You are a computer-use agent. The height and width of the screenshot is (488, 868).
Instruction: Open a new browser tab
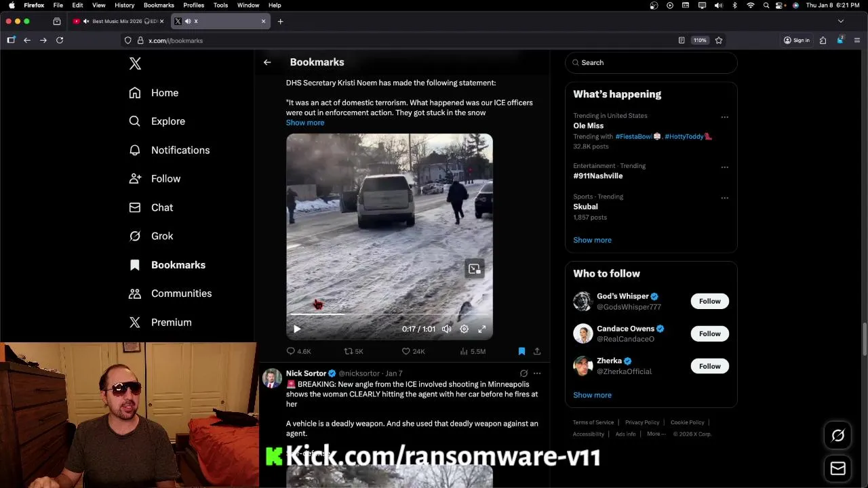[x=280, y=21]
